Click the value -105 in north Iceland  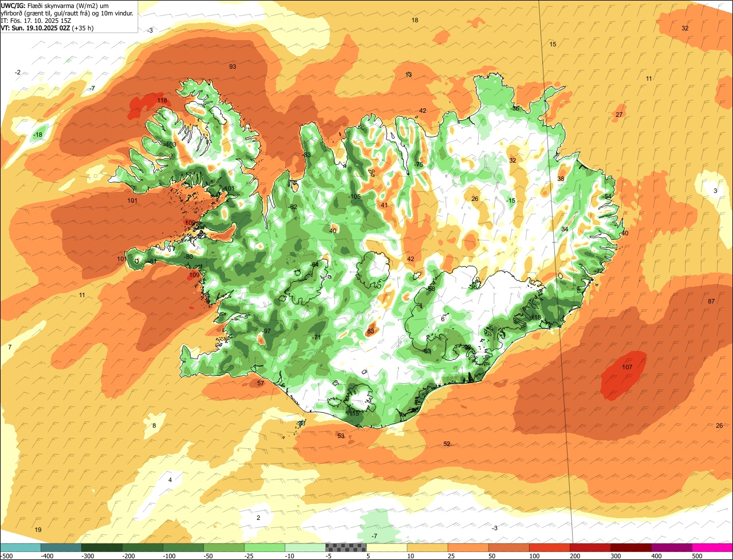(x=354, y=196)
